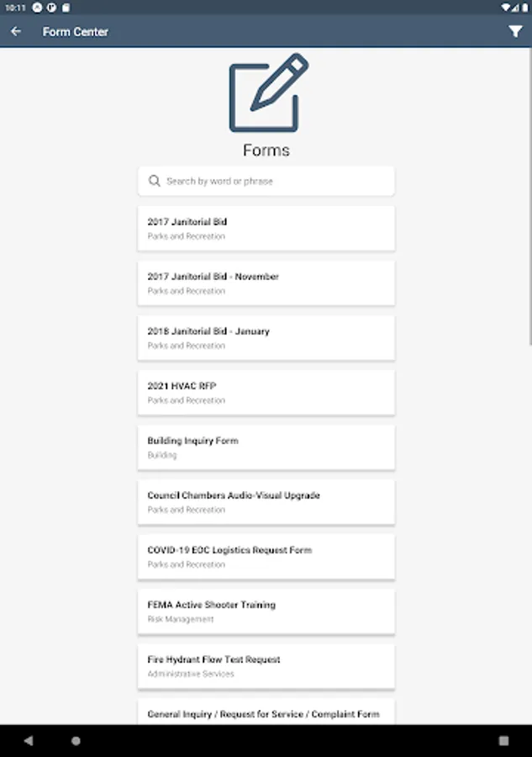The height and width of the screenshot is (757, 532).
Task: Tap the Forms pencil-and-paper icon
Action: (x=268, y=93)
